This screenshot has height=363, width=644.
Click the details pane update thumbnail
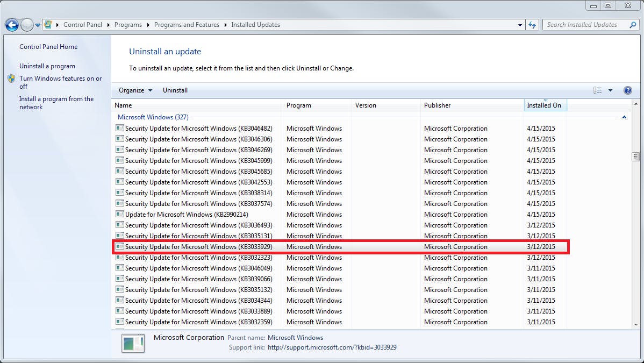(133, 343)
